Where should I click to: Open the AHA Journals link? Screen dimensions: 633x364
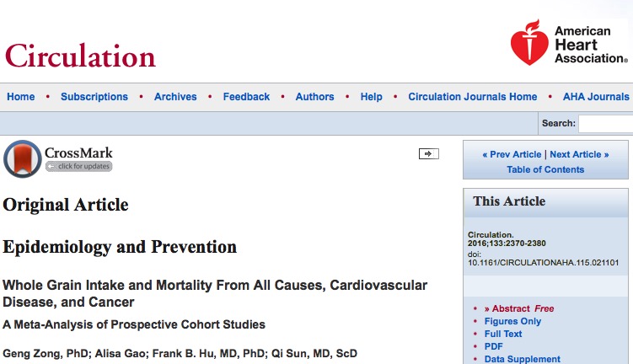point(596,97)
